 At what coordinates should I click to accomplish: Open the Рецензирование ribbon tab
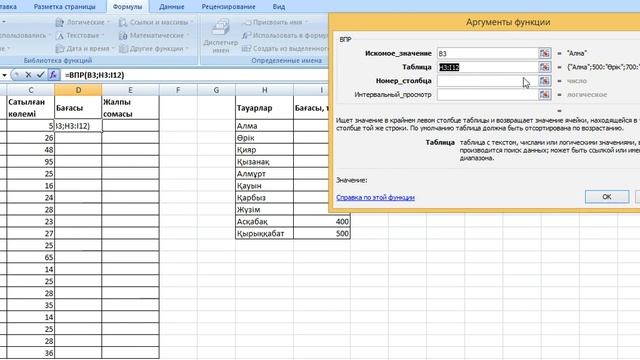click(228, 7)
